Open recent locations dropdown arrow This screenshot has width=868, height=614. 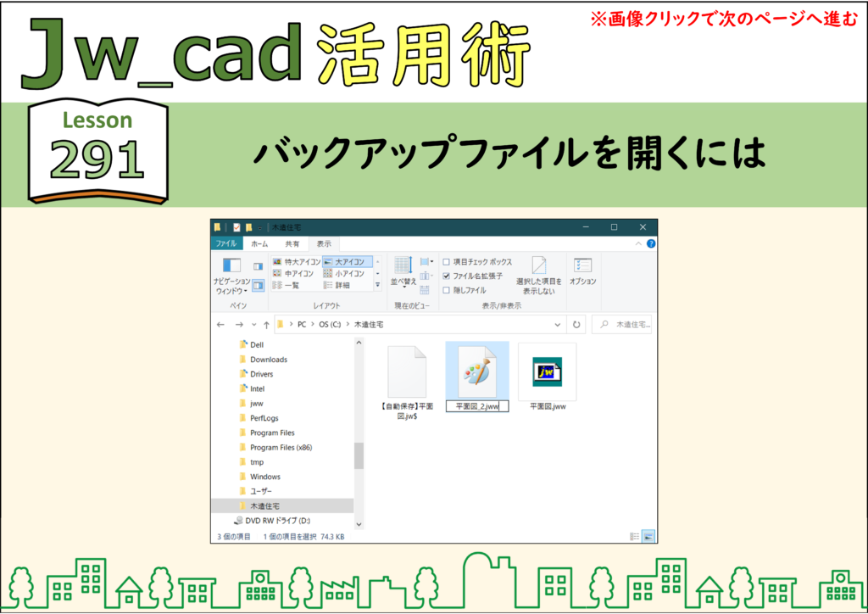[253, 325]
